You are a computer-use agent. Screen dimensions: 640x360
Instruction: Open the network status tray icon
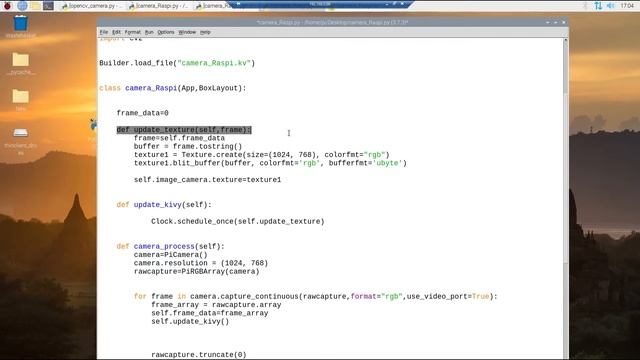click(598, 6)
